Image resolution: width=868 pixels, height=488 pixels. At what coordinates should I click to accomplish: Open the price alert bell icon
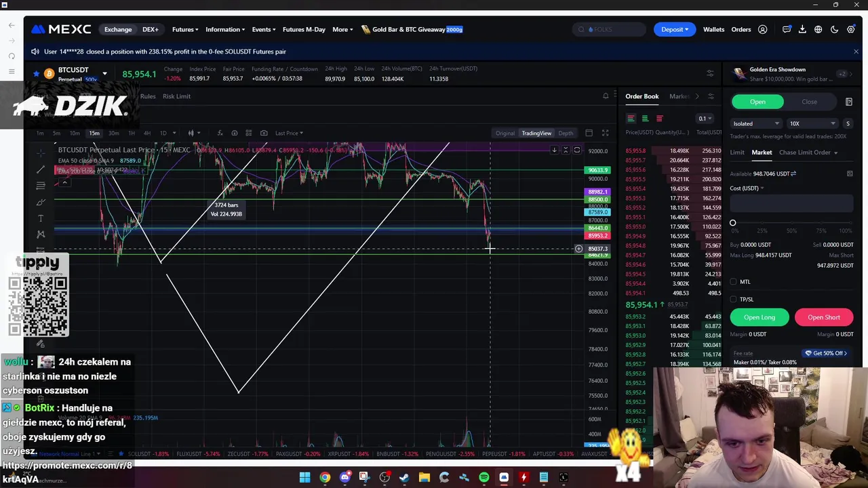[x=606, y=96]
